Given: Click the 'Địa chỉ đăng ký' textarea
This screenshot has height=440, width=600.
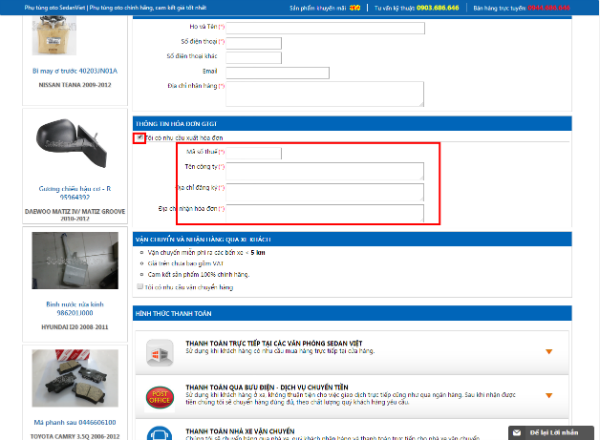Looking at the screenshot, I should point(325,192).
